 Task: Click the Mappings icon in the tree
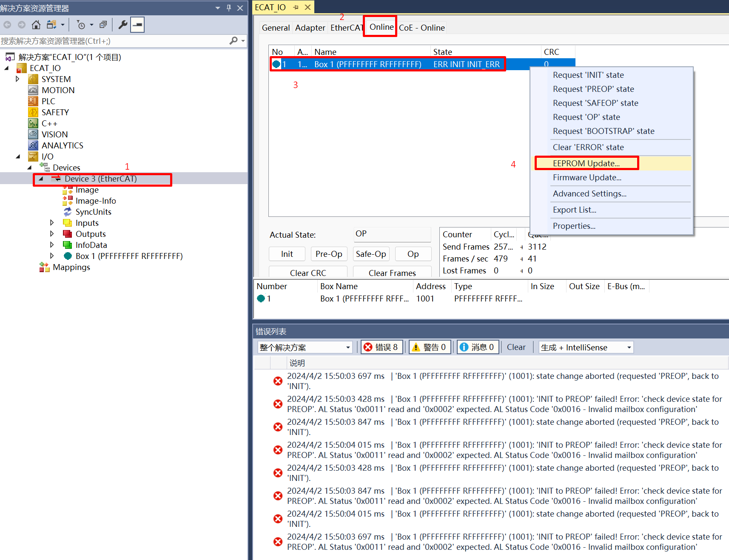click(44, 267)
